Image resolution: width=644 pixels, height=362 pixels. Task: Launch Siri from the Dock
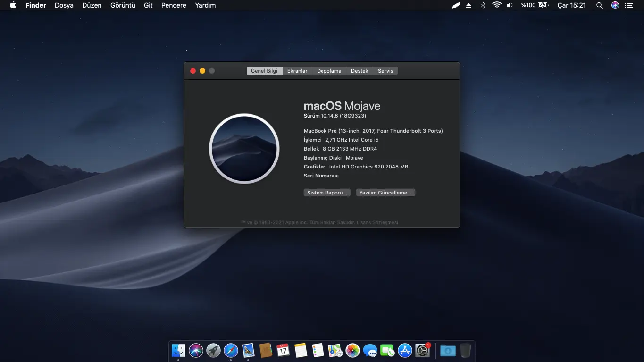(196, 350)
